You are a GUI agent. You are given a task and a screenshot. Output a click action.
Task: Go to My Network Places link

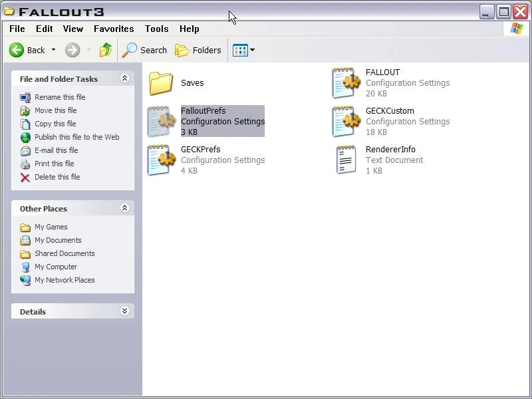coord(65,280)
